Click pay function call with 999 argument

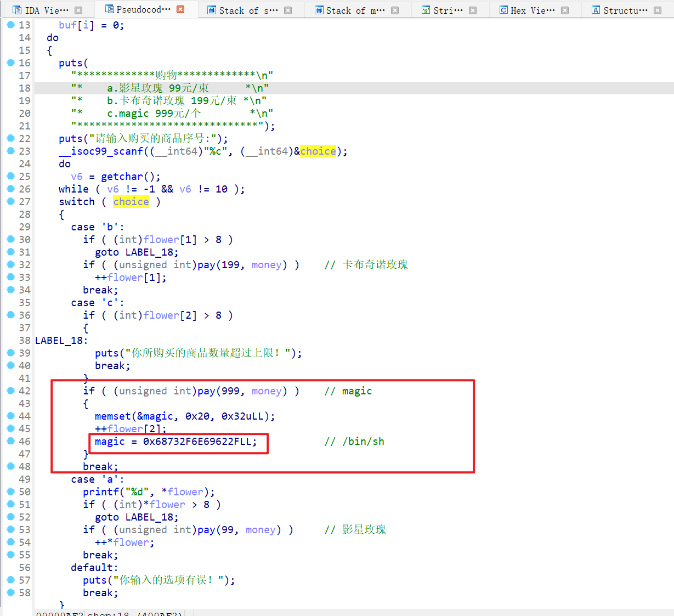tap(206, 391)
